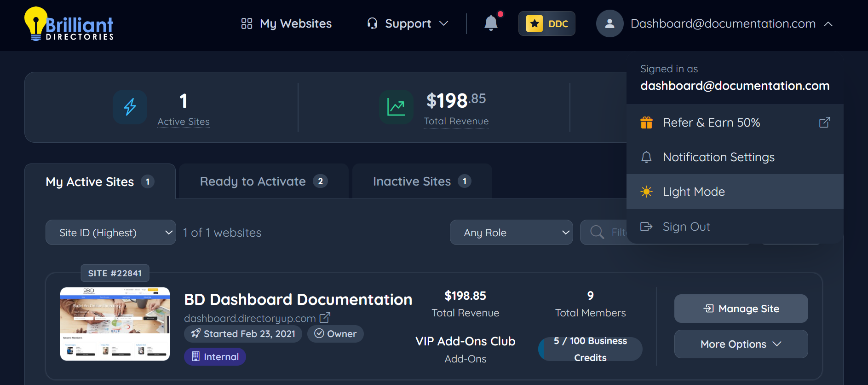Screen dimensions: 868x385
Task: Click the My Websites grid icon
Action: [x=247, y=23]
